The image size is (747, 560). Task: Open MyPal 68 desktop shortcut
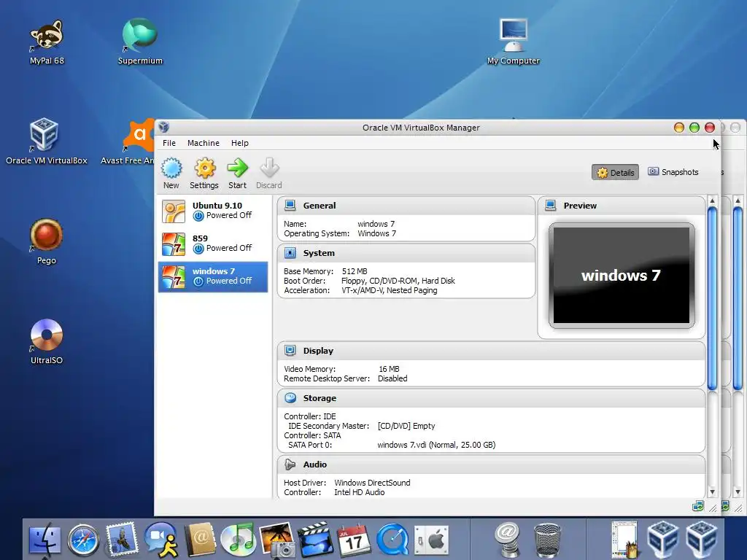[47, 42]
